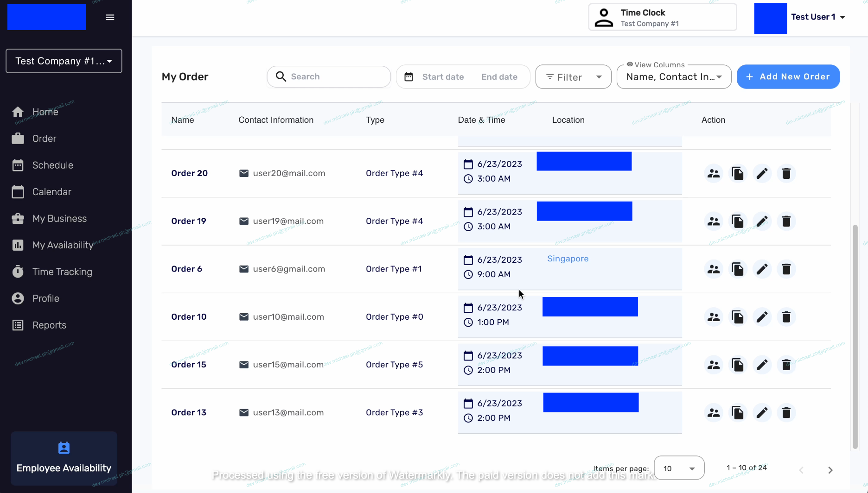The width and height of the screenshot is (868, 493).
Task: Open Schedule in the sidebar
Action: click(x=52, y=165)
